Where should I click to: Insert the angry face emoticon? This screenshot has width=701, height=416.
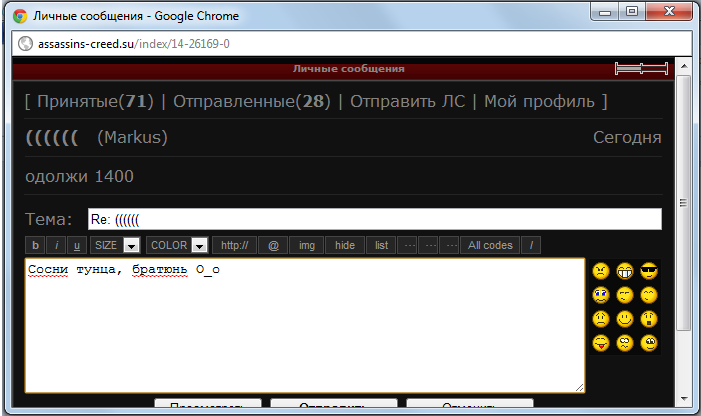tap(600, 270)
